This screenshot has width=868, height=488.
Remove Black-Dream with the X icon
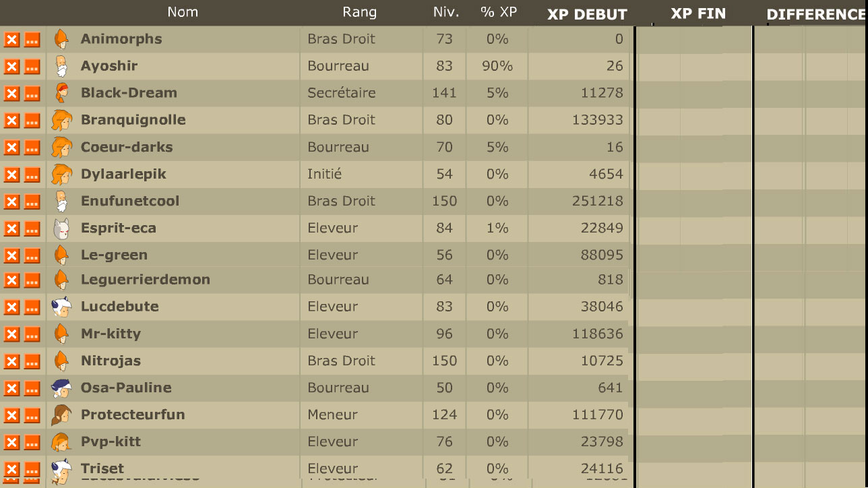tap(11, 94)
